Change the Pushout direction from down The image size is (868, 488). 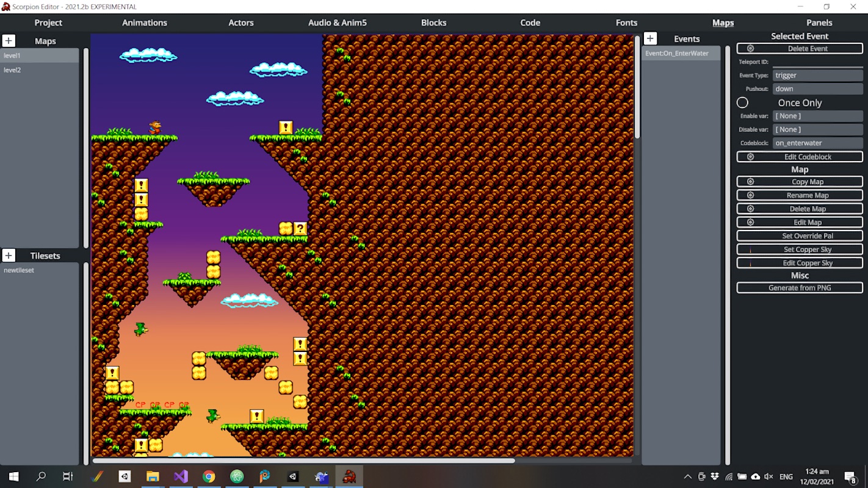click(x=817, y=88)
